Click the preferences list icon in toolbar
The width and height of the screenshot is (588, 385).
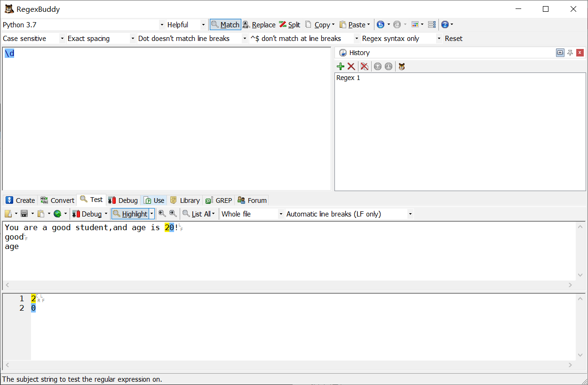pos(431,24)
